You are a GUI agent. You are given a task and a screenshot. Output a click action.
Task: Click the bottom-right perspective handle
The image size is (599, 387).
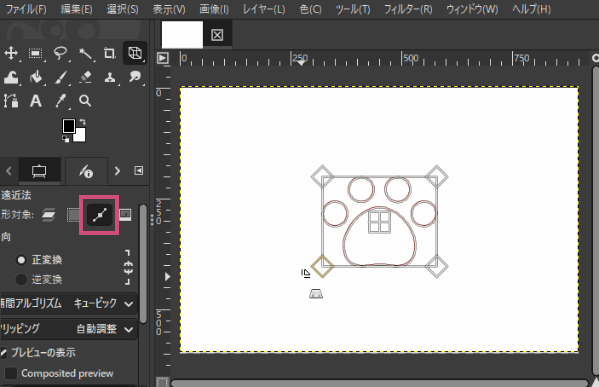437,266
